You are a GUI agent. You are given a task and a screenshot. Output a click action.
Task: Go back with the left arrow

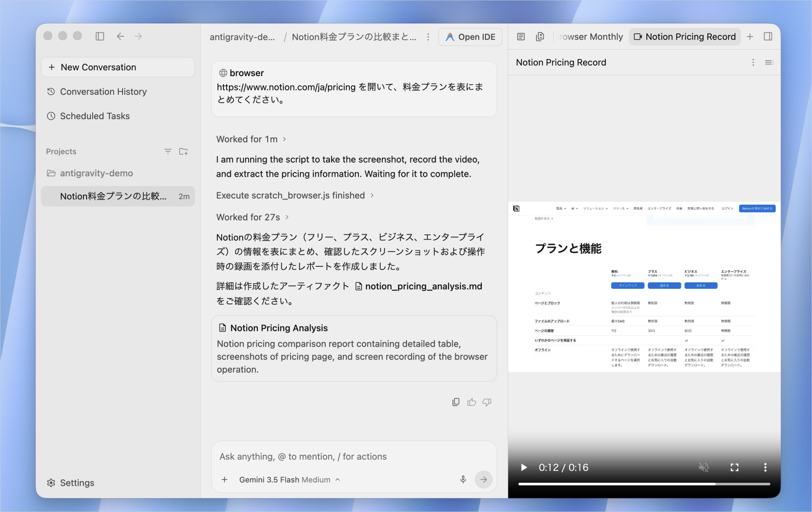pos(121,36)
